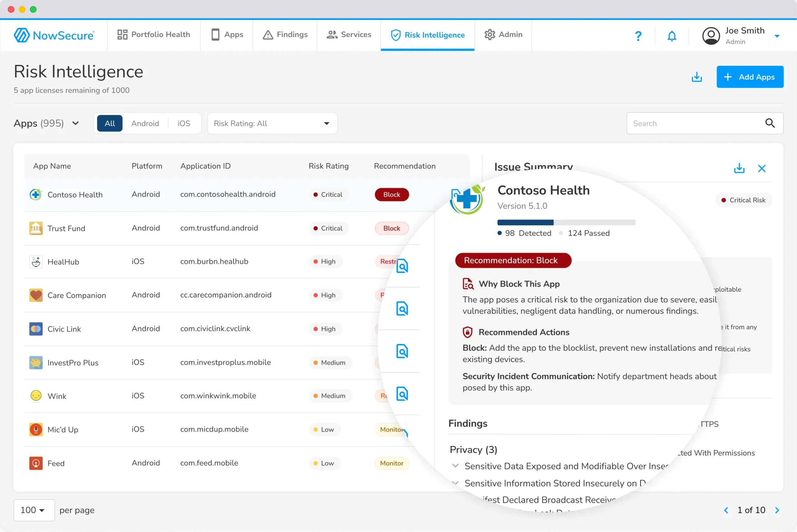797x532 pixels.
Task: Select the Risk Intelligence tab
Action: tap(427, 35)
